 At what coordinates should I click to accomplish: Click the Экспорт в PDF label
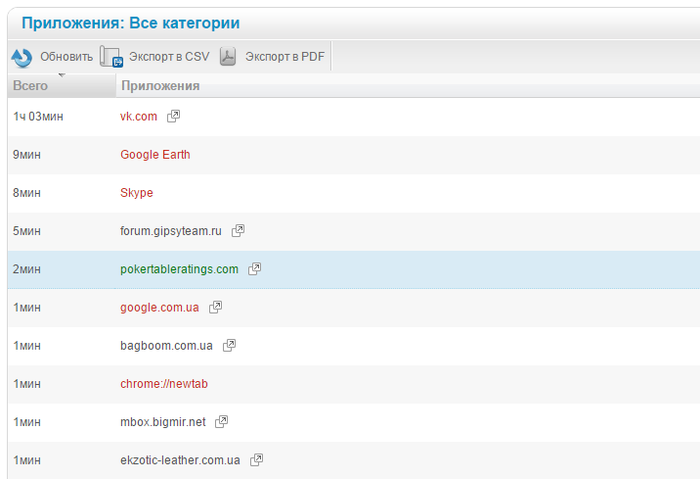click(x=285, y=57)
